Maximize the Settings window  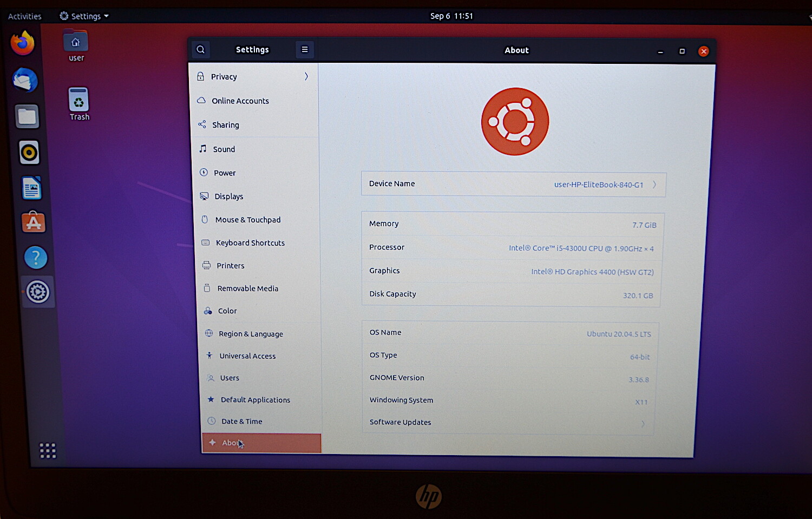pyautogui.click(x=682, y=51)
